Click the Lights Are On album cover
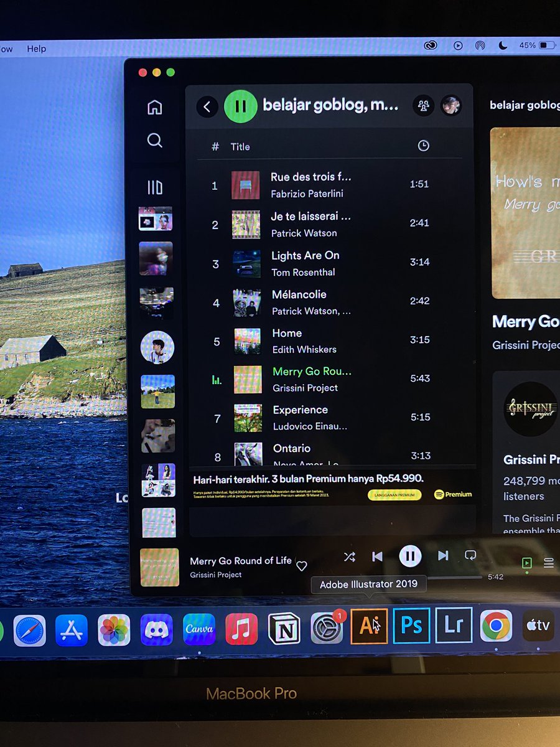The height and width of the screenshot is (747, 560). (x=247, y=264)
